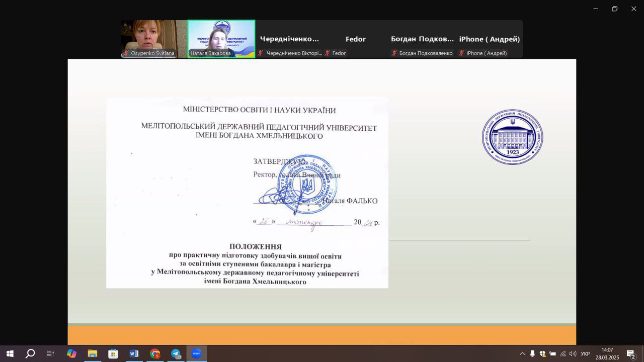Image resolution: width=644 pixels, height=362 pixels.
Task: Switch to Google Chrome in taskbar
Action: pos(154,353)
